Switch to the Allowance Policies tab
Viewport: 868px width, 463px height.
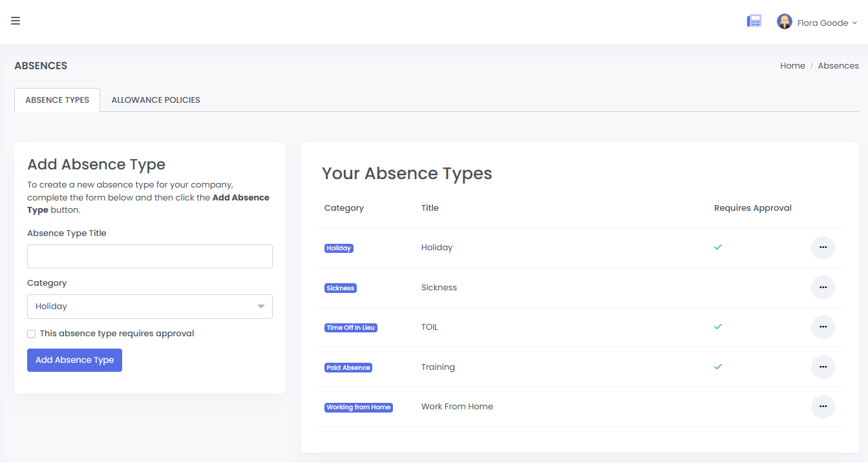click(156, 100)
